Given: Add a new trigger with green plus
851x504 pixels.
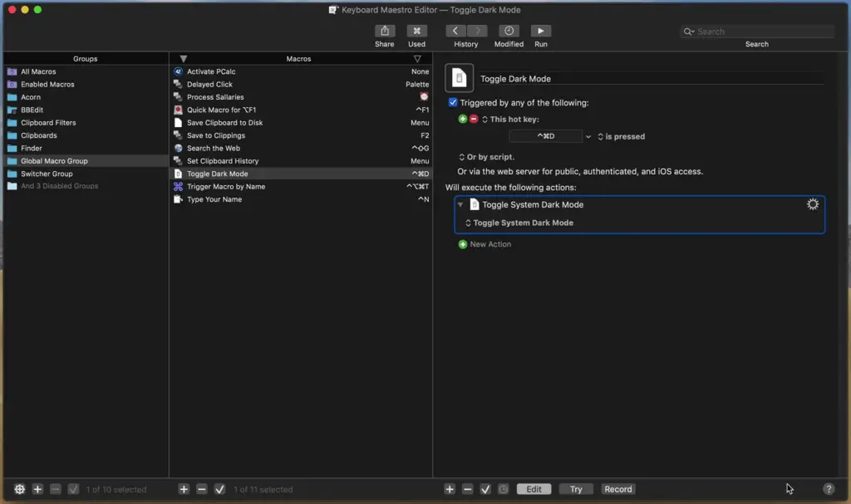Looking at the screenshot, I should pyautogui.click(x=462, y=119).
